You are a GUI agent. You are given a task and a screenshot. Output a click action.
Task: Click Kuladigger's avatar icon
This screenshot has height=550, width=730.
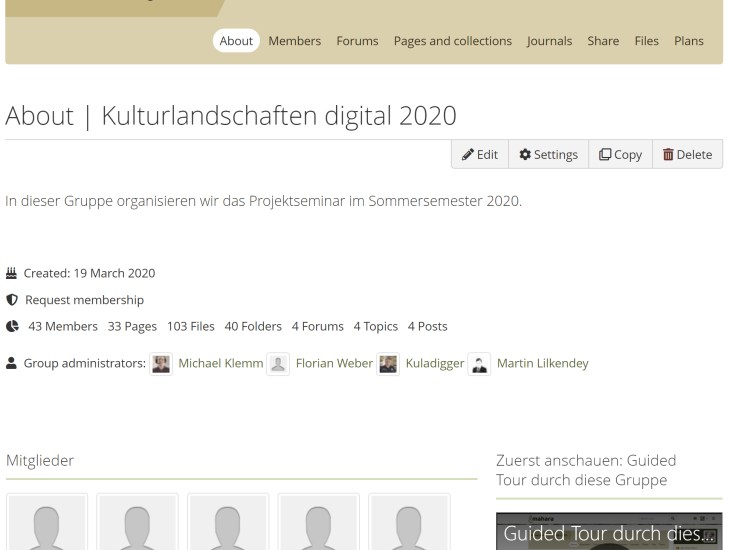pos(388,364)
